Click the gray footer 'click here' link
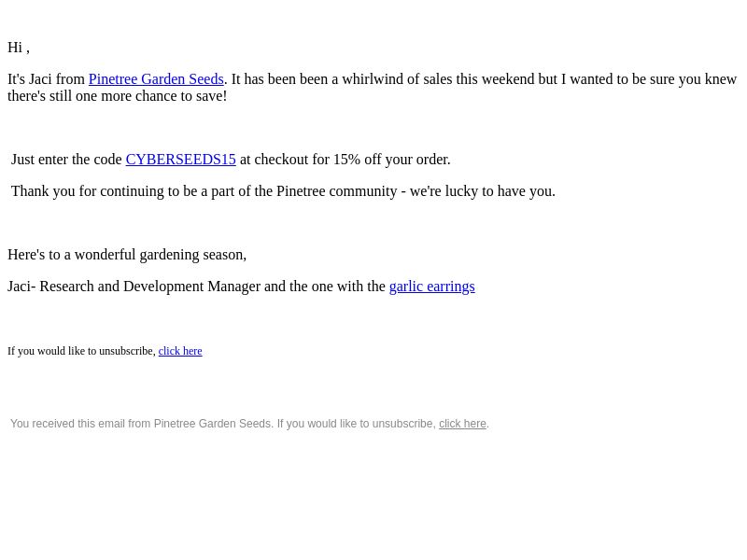Viewport: 747px width, 560px height. pos(462,424)
